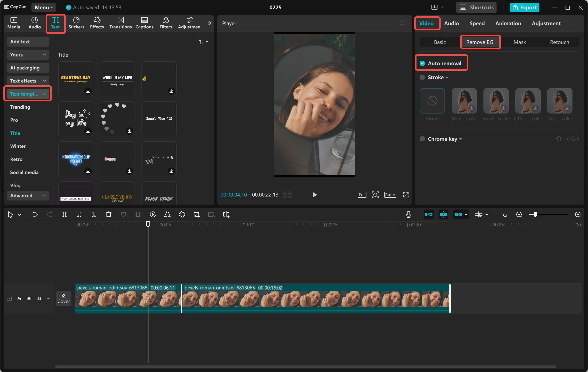Open the Retouch tab

click(559, 42)
